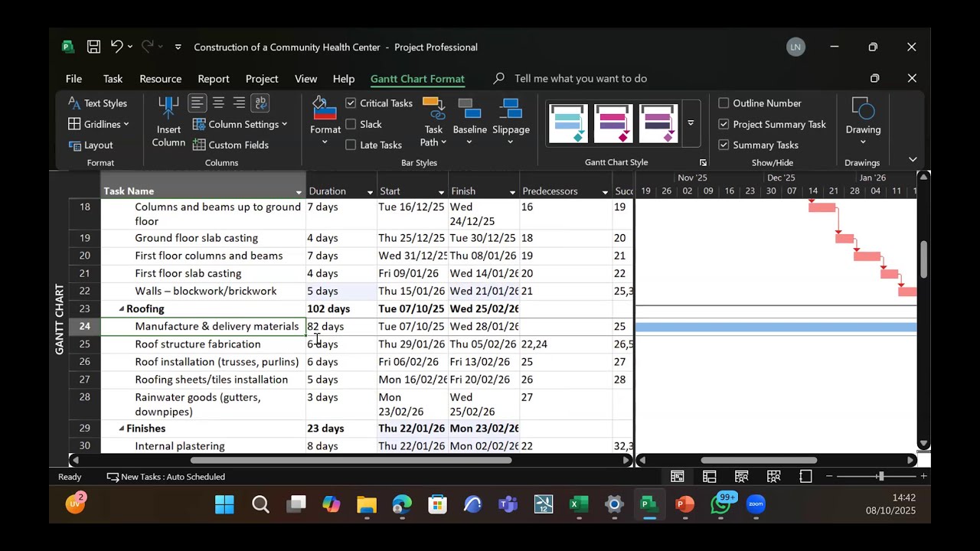Click the Save icon in title bar
The image size is (980, 551).
point(93,47)
